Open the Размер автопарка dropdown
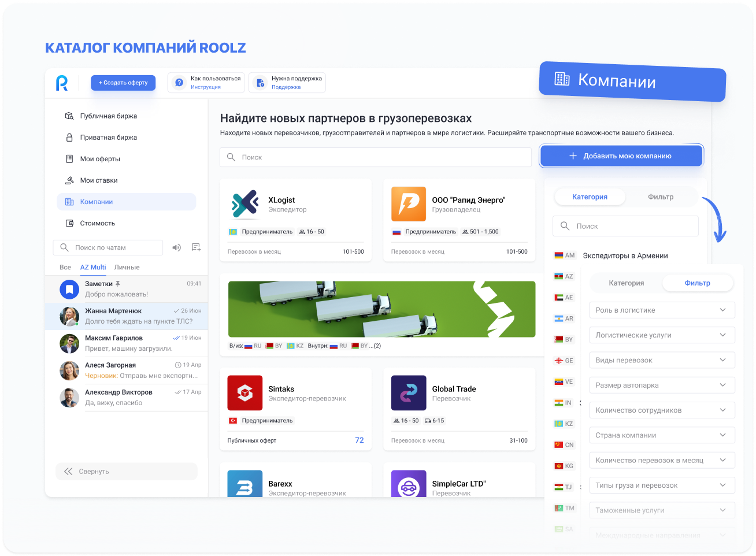This screenshot has height=556, width=756. pyautogui.click(x=662, y=386)
